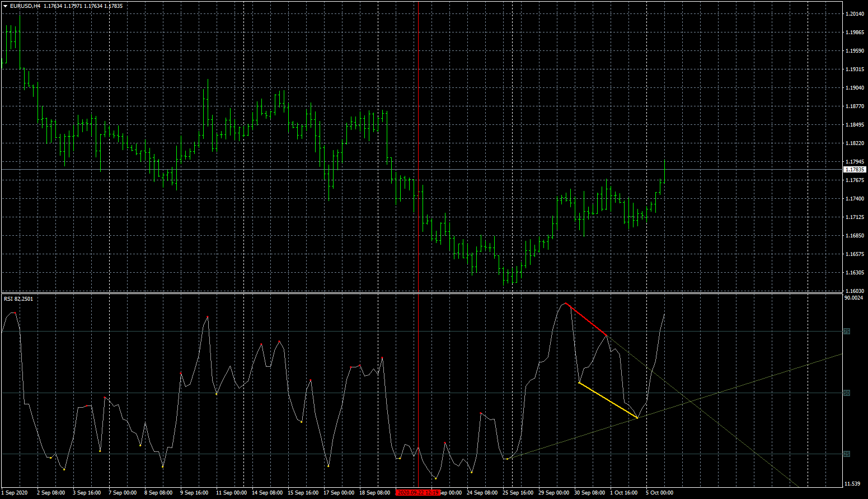Select the red trend line on RSI
The height and width of the screenshot is (499, 868).
(586, 319)
